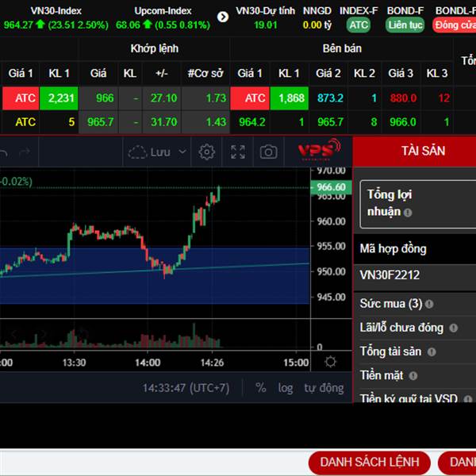Viewport: 476px width, 476px height.
Task: Toggle tự động auto scale
Action: pos(324,388)
